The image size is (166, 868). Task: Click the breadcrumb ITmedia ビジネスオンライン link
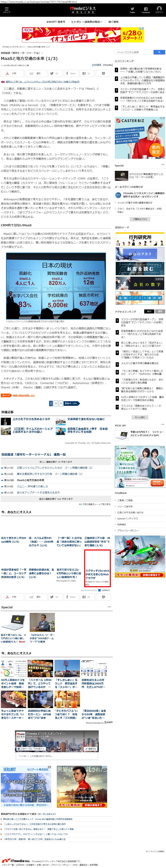pos(13,47)
